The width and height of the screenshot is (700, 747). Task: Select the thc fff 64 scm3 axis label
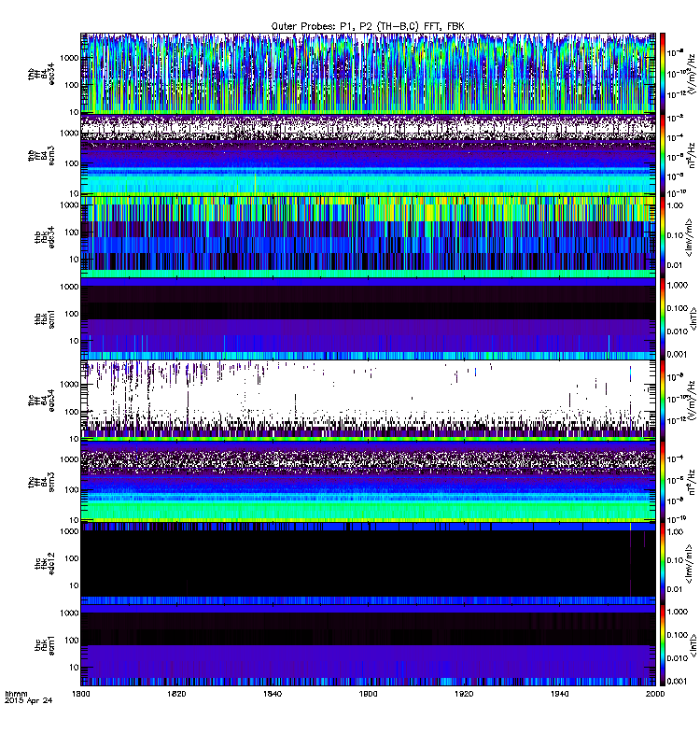pos(41,482)
